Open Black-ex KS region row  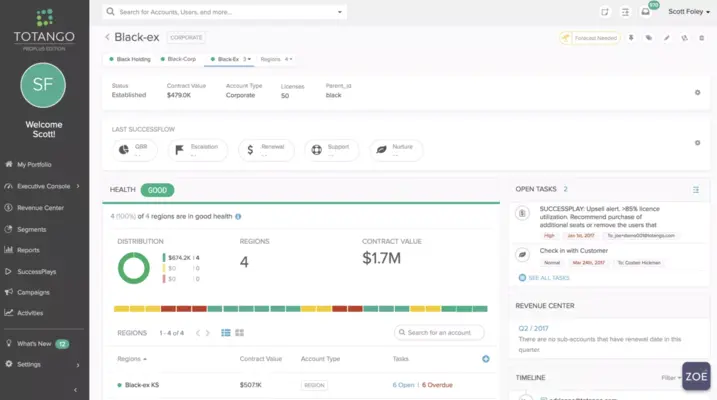click(x=300, y=385)
